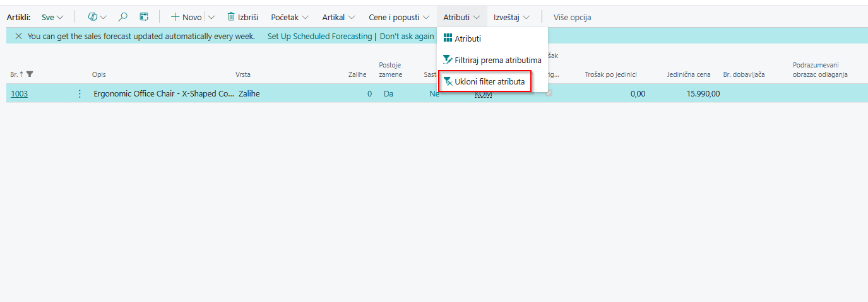Viewport: 868px width, 302px height.
Task: Dismiss the sales forecast notification
Action: pyautogui.click(x=18, y=37)
